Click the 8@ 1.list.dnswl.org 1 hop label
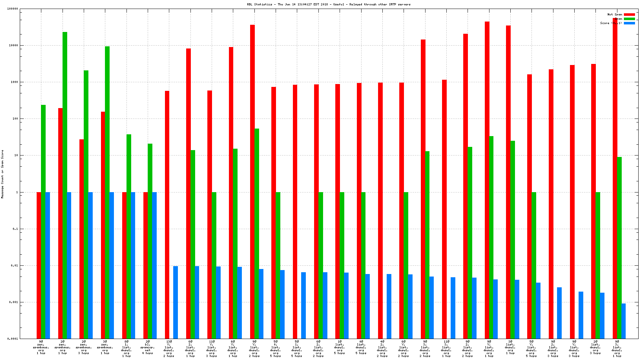This screenshot has height=362, width=644. 126,349
